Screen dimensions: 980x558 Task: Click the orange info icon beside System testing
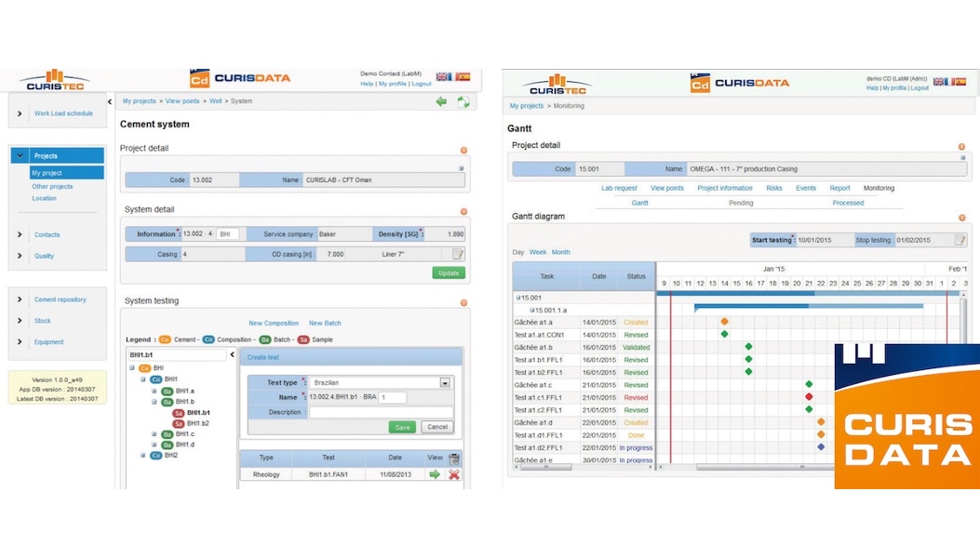coord(463,302)
